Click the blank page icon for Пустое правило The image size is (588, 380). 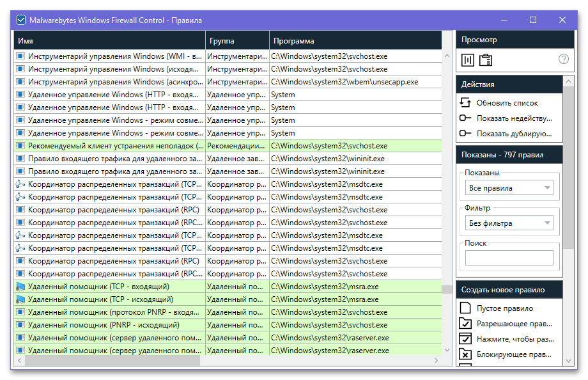(x=465, y=308)
